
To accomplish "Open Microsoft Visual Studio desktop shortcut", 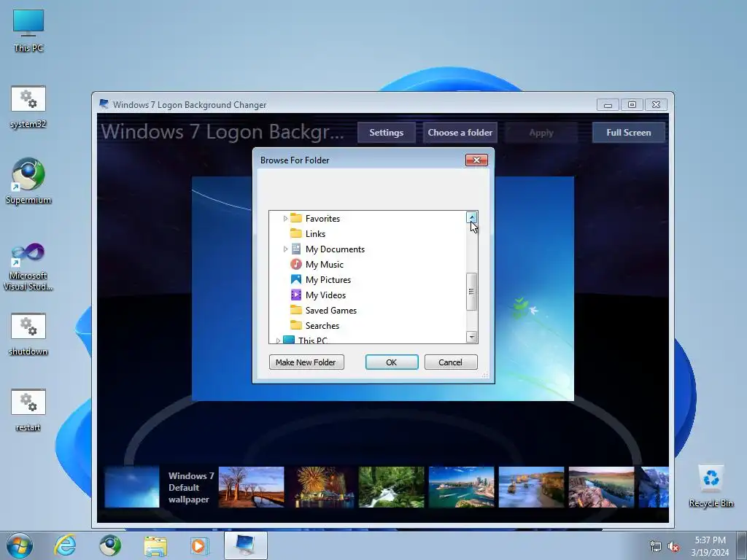I will 28,267.
